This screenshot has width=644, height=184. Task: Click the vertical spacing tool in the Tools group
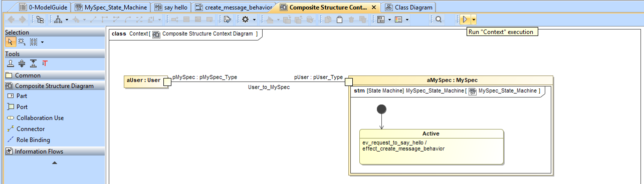point(33,63)
